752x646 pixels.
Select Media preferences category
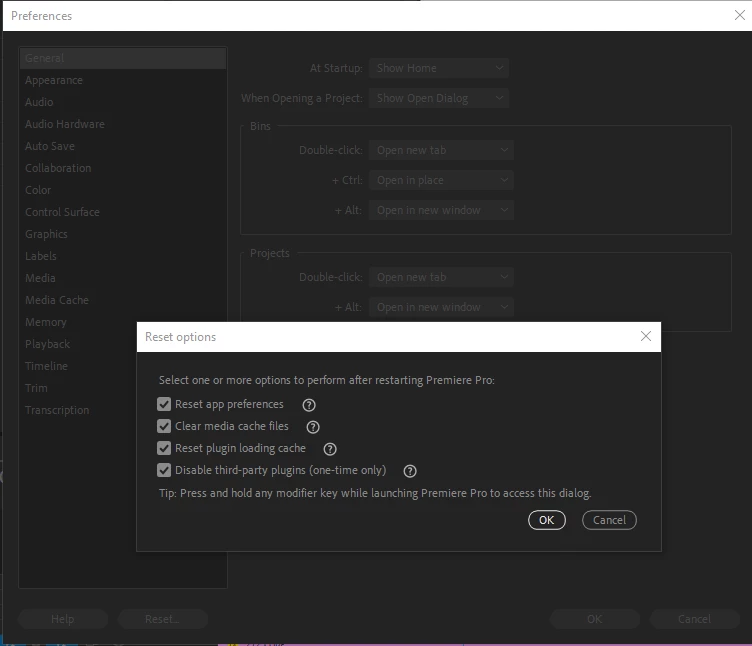[x=123, y=278]
